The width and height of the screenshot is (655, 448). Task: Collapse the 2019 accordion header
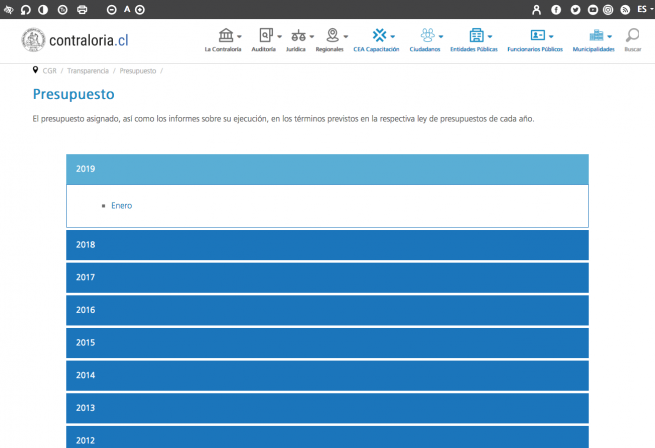327,169
